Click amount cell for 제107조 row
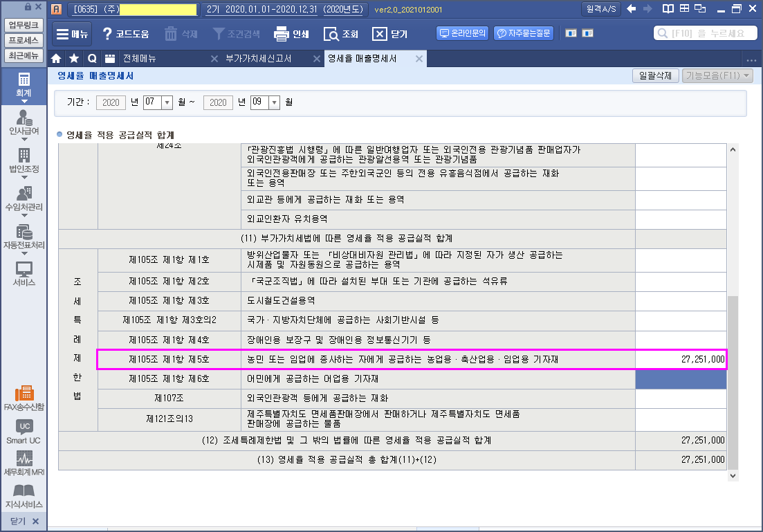 pyautogui.click(x=681, y=398)
